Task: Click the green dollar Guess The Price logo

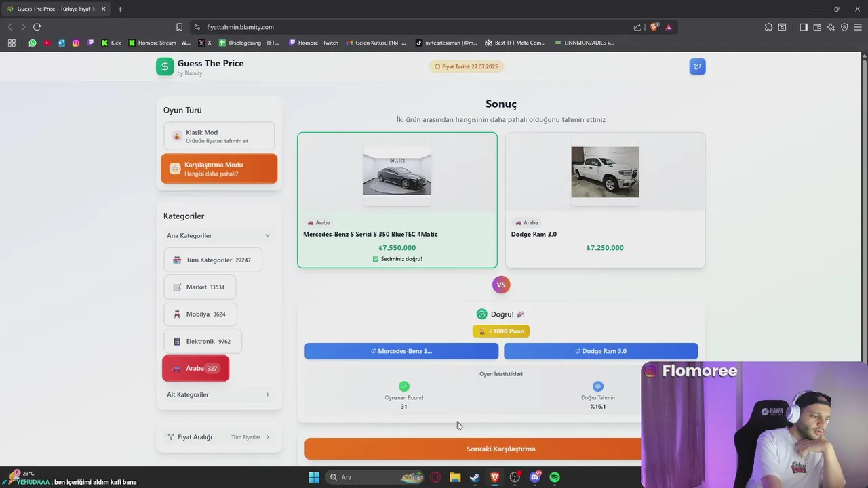Action: (165, 66)
